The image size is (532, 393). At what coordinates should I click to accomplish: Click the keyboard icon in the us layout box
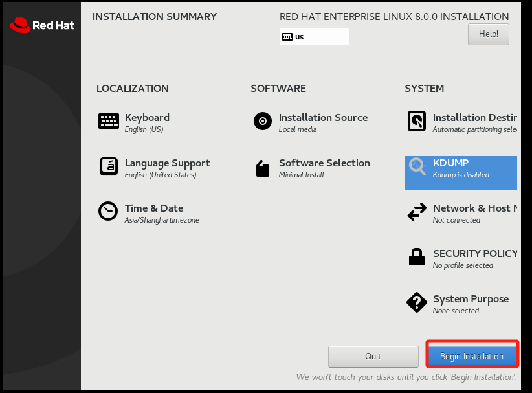(x=287, y=37)
